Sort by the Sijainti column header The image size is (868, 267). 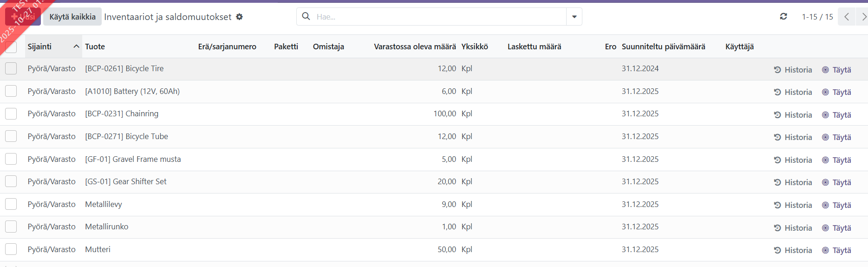[x=40, y=47]
